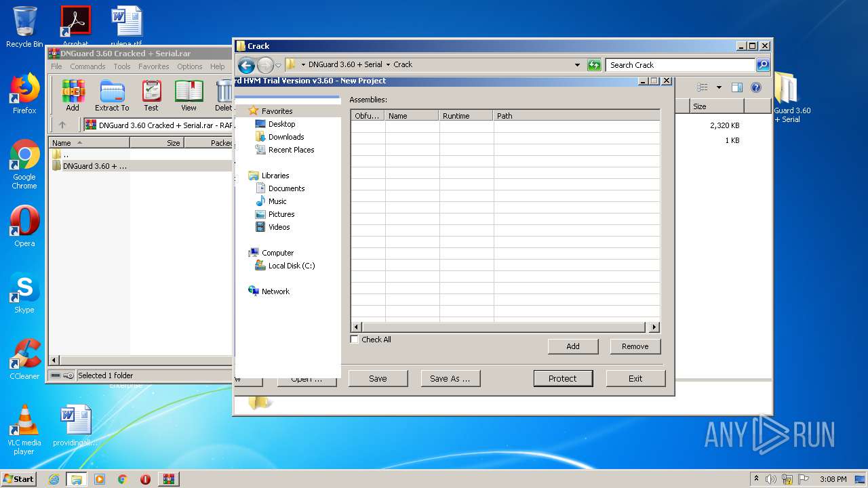Click the WinRAR Add archive icon
This screenshot has height=488, width=868.
tap(73, 95)
